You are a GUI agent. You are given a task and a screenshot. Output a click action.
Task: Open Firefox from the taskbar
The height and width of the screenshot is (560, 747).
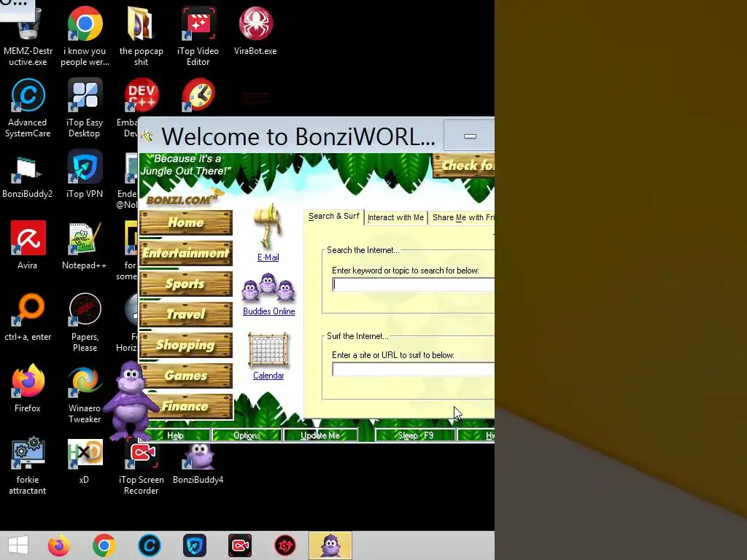coord(58,545)
